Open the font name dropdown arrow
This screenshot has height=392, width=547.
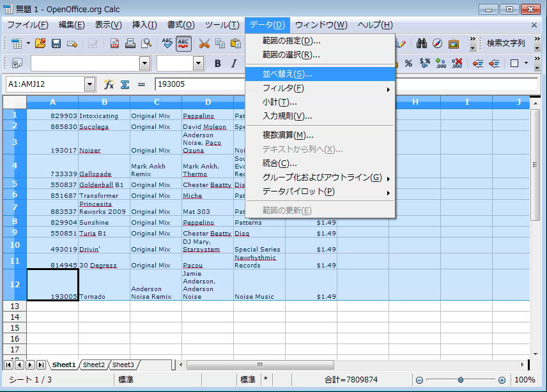click(x=145, y=63)
